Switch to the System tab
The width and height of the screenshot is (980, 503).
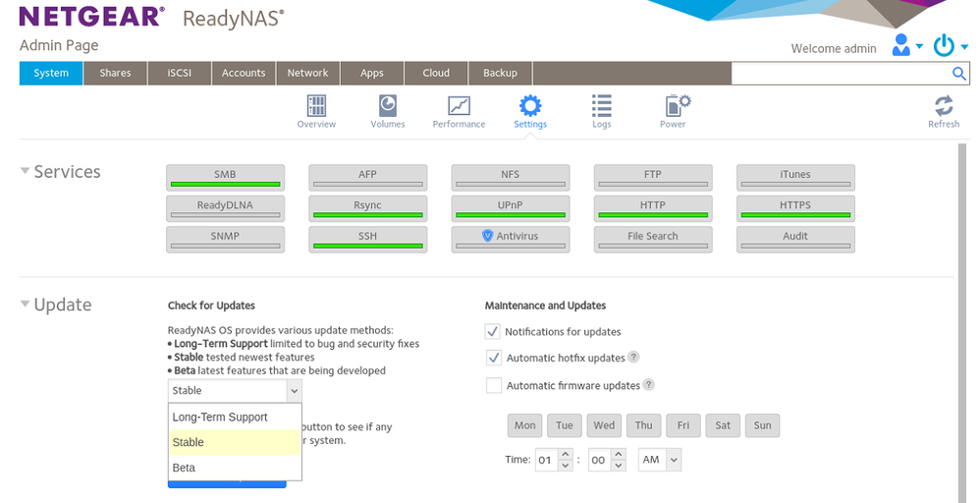[x=51, y=74]
